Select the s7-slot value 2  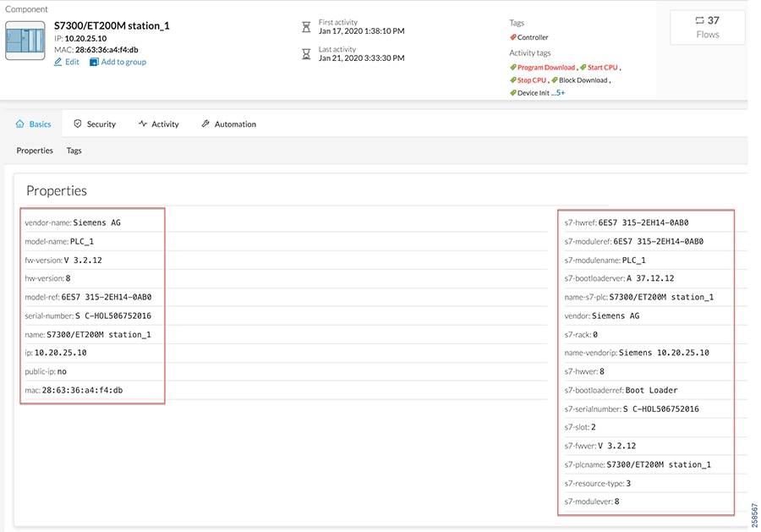click(593, 426)
